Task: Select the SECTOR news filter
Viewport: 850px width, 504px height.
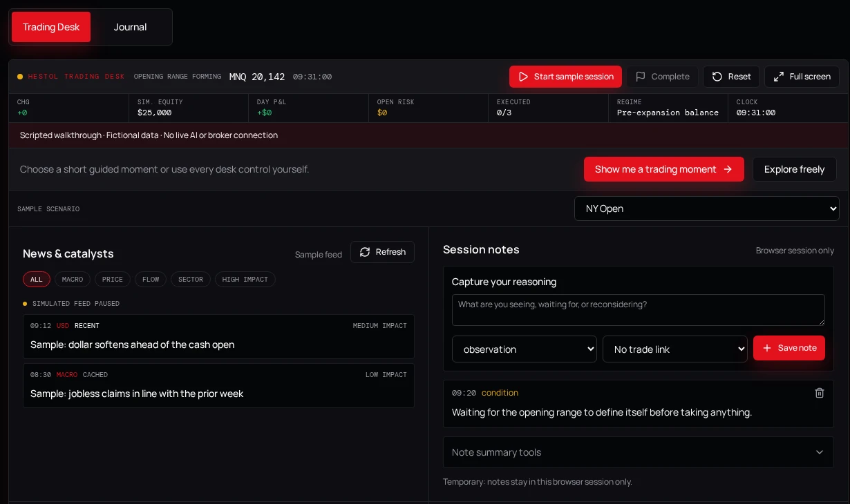Action: [191, 280]
